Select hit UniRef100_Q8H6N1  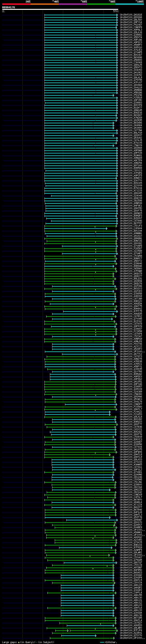(x=131, y=239)
